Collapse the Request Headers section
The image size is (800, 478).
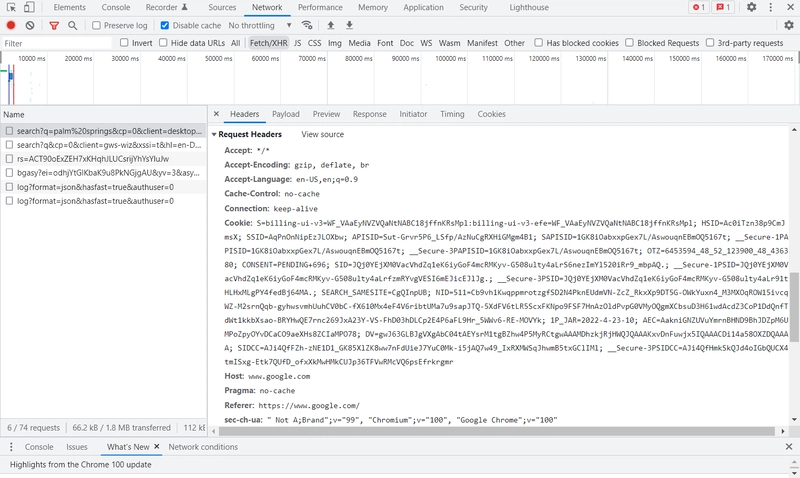coord(214,134)
